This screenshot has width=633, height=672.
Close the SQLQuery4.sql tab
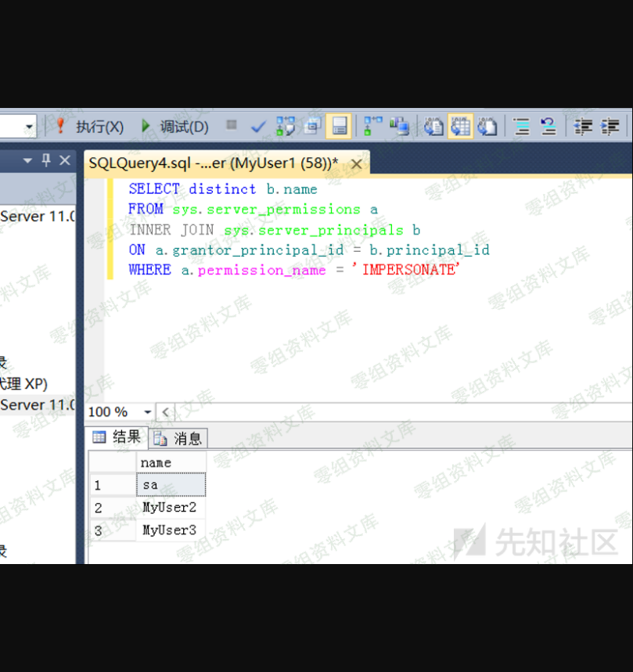(x=356, y=164)
